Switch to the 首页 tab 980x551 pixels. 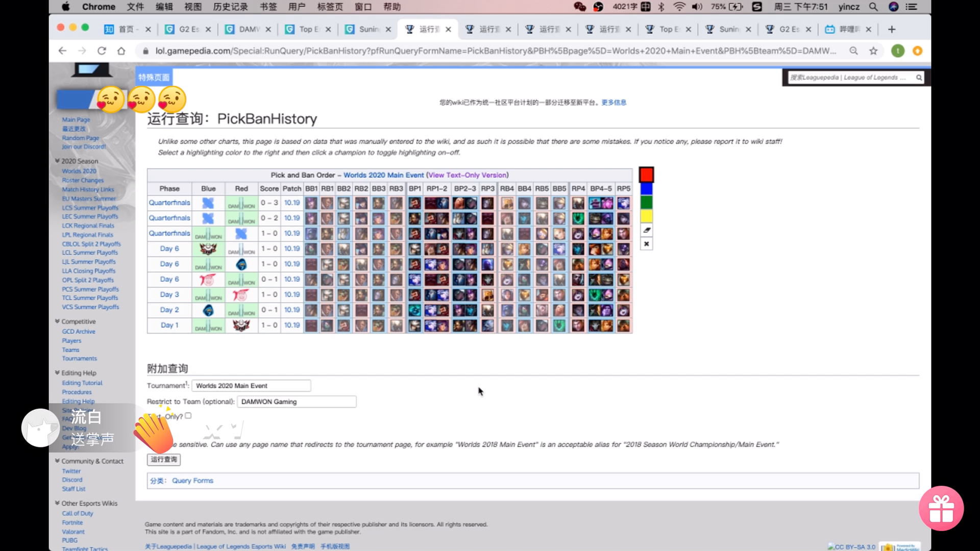[x=127, y=29]
